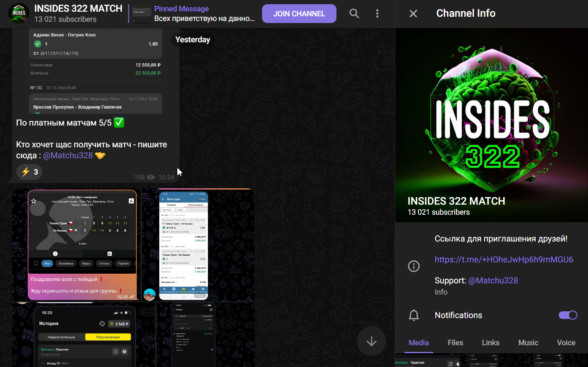Switch to the Files tab
The width and height of the screenshot is (588, 367).
tap(455, 343)
